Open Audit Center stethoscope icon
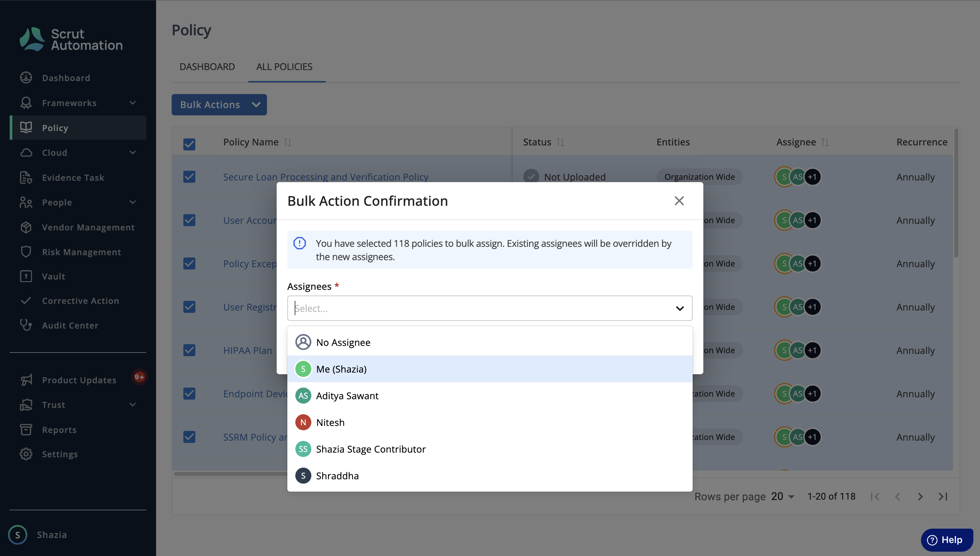The image size is (980, 556). (x=26, y=325)
